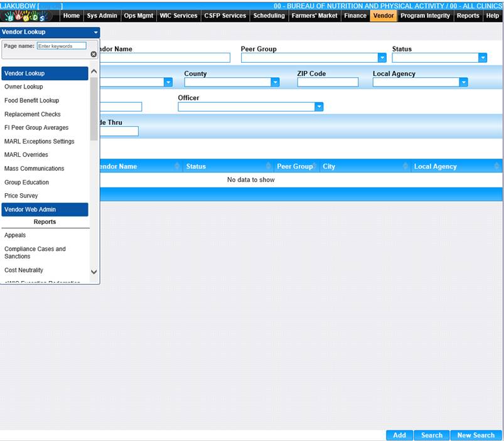Go to Food Benefit Lookup page
The image size is (504, 441).
coord(45,100)
